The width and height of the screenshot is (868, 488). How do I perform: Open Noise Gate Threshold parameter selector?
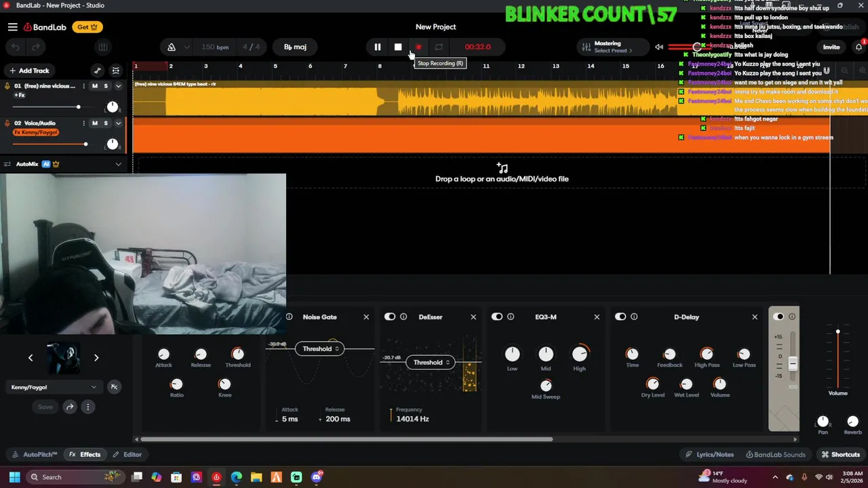pos(320,349)
